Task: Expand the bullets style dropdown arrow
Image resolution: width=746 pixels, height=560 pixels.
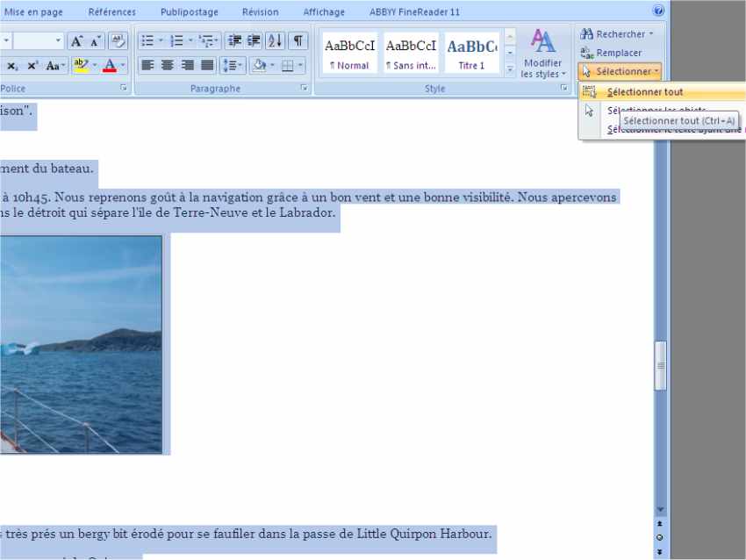Action: [x=161, y=41]
